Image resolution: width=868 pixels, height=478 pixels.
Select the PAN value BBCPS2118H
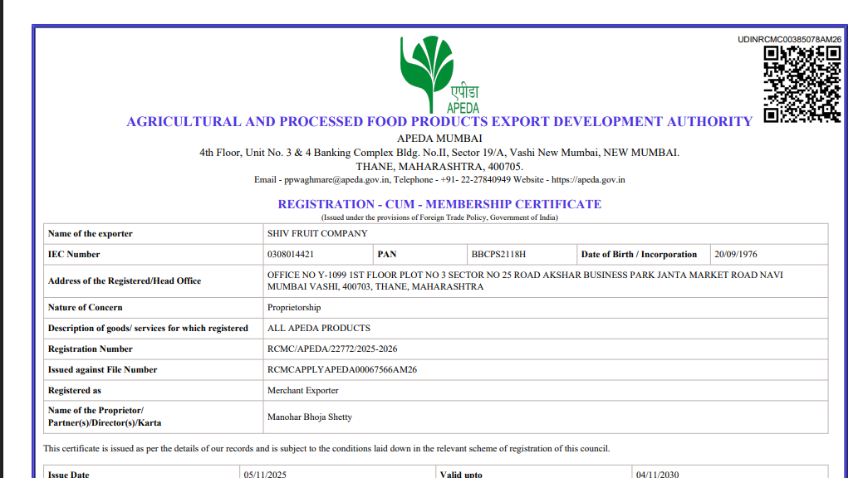498,255
